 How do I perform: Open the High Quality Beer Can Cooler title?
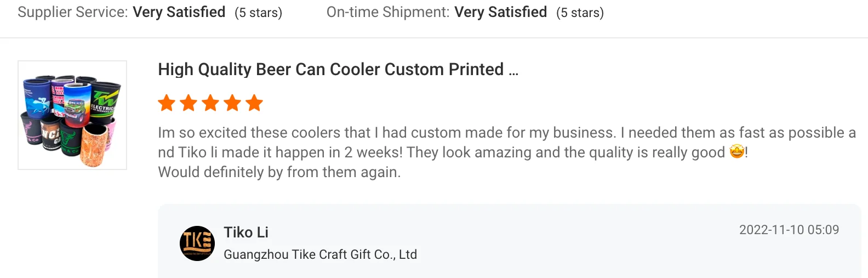(x=330, y=70)
